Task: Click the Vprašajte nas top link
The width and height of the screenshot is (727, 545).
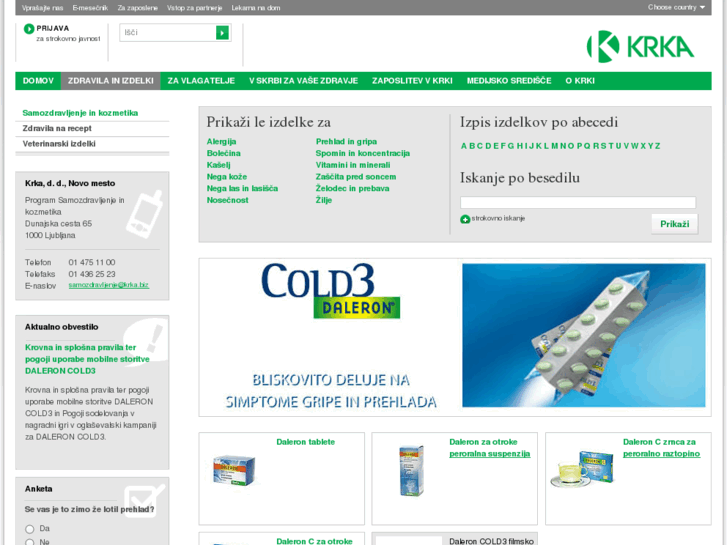Action: tap(42, 8)
